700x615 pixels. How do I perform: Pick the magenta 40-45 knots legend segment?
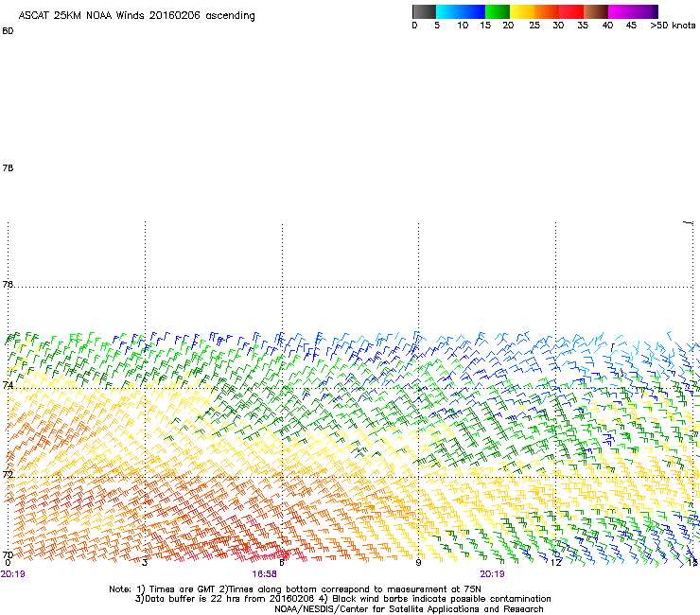[621, 11]
